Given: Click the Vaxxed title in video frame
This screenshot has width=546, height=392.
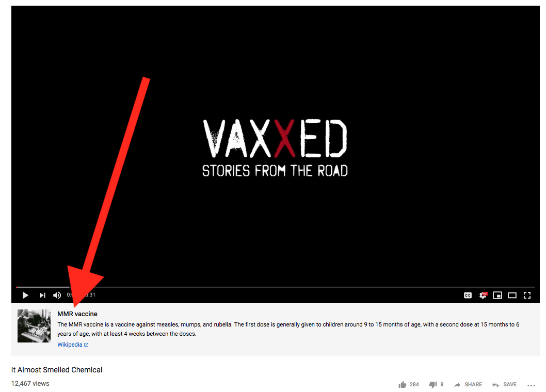Looking at the screenshot, I should pos(275,139).
